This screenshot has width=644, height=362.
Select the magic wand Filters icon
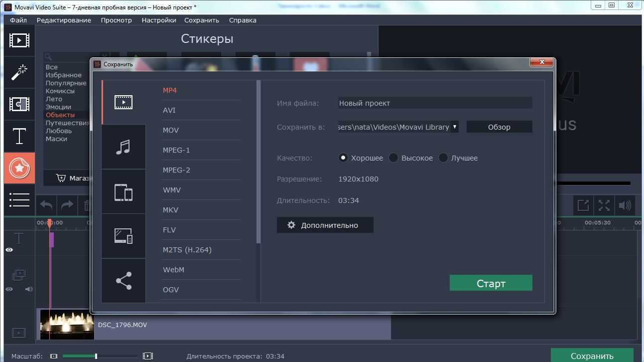click(19, 72)
